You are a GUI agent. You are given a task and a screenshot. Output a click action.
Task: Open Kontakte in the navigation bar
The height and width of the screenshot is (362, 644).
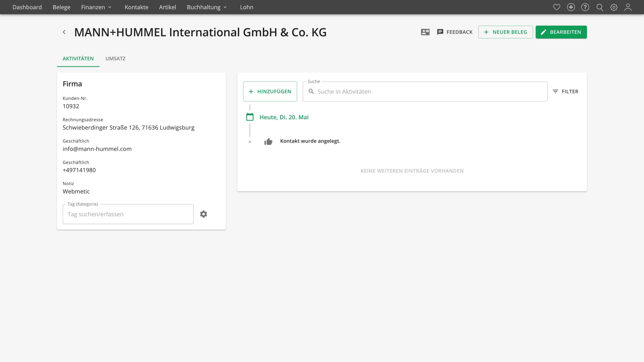point(136,7)
